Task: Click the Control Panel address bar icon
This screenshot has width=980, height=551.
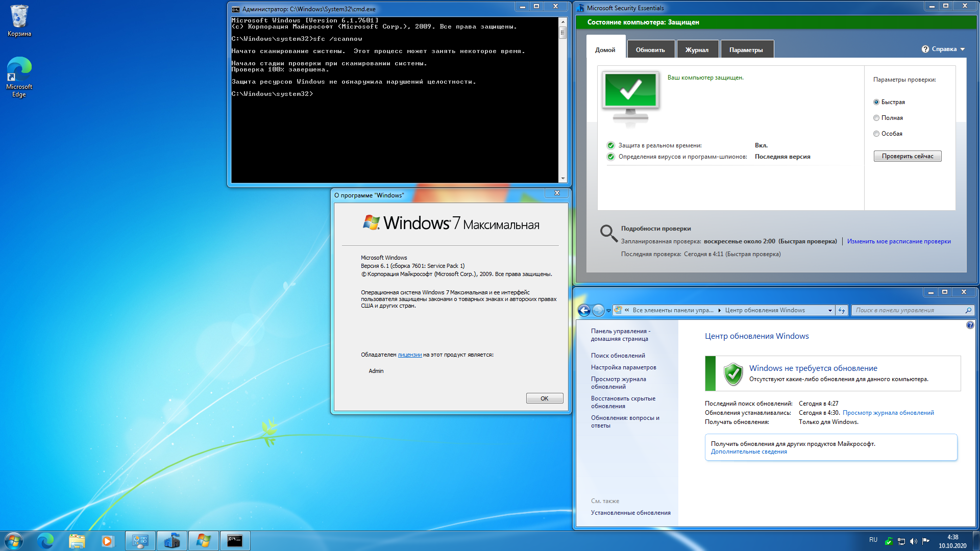Action: (x=618, y=310)
